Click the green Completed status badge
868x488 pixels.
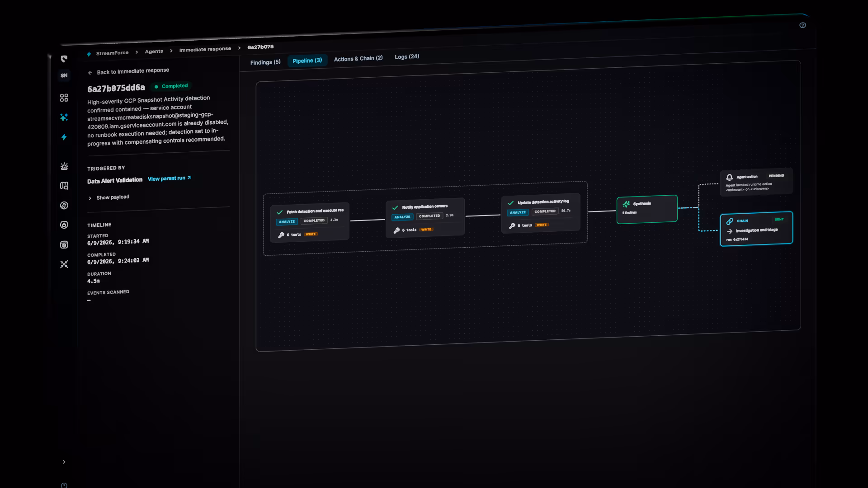171,86
